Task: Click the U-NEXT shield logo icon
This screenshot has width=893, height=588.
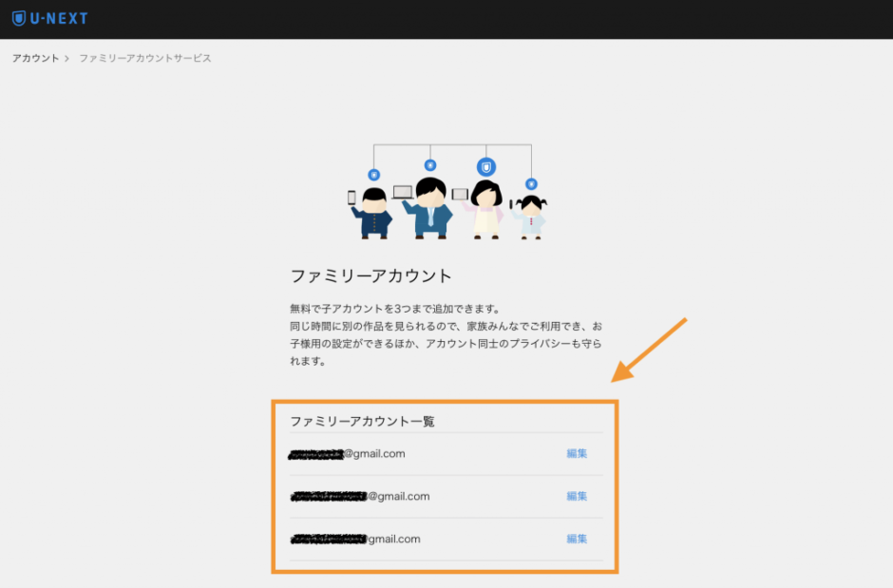Action: click(18, 18)
